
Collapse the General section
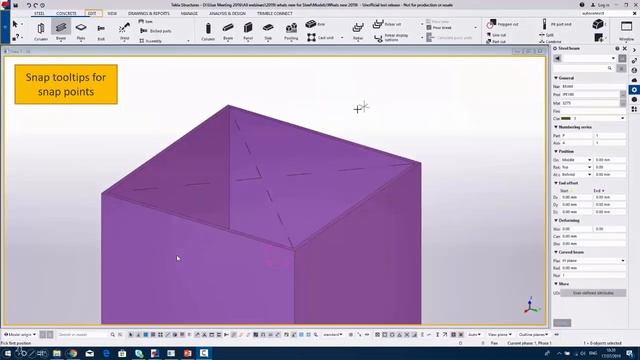coord(556,78)
